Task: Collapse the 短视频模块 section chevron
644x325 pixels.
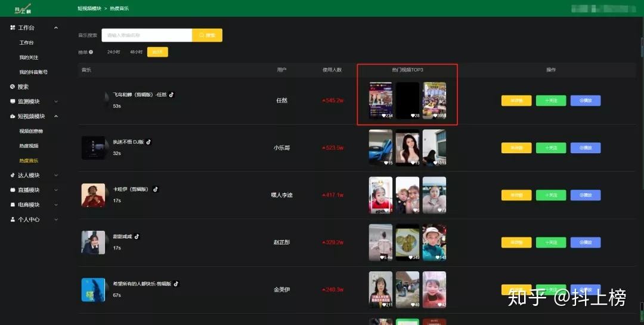Action: click(56, 116)
